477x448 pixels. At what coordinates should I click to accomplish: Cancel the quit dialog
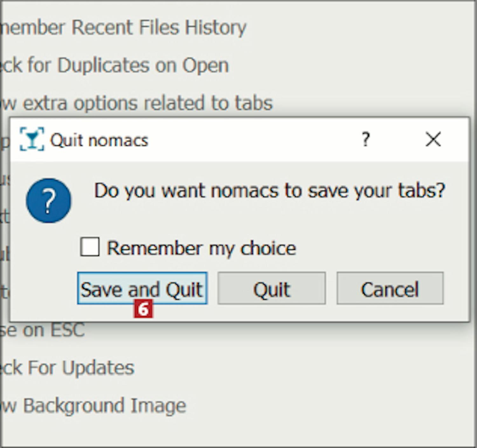click(390, 288)
